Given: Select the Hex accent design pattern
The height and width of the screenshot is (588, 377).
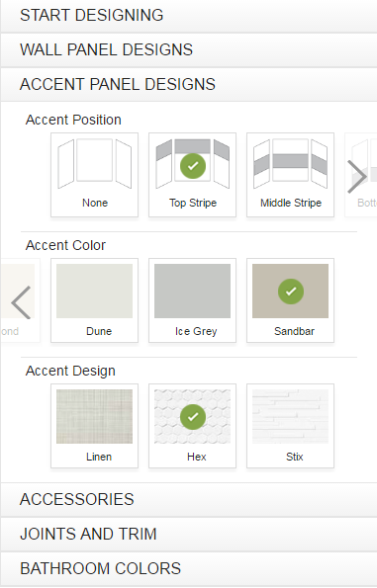Looking at the screenshot, I should pyautogui.click(x=193, y=426).
